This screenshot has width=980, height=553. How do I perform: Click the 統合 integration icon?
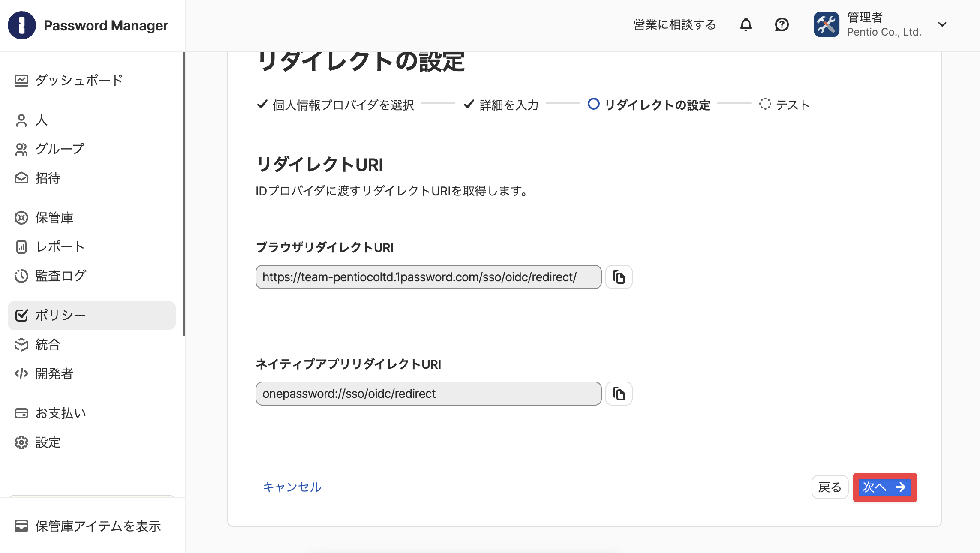[x=21, y=345]
